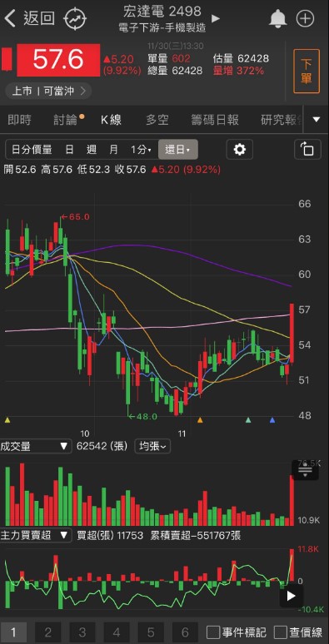Tap the orange 下單 order button
The width and height of the screenshot is (329, 644).
(x=307, y=72)
